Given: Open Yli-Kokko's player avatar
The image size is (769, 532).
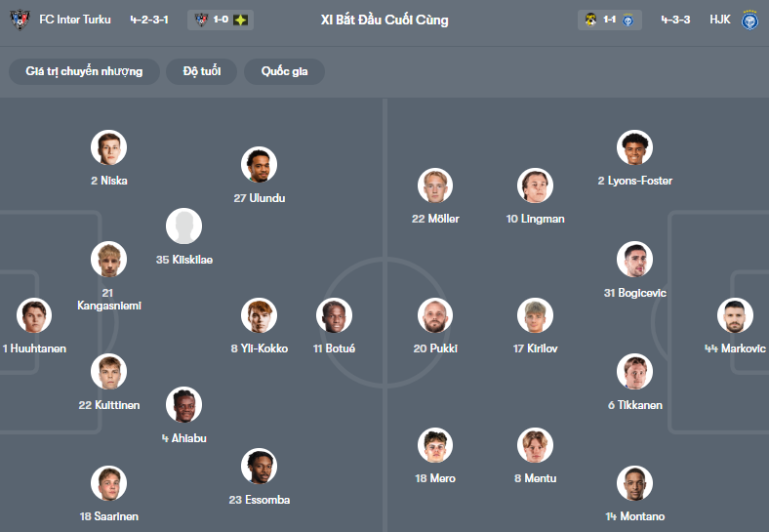Looking at the screenshot, I should (x=259, y=315).
